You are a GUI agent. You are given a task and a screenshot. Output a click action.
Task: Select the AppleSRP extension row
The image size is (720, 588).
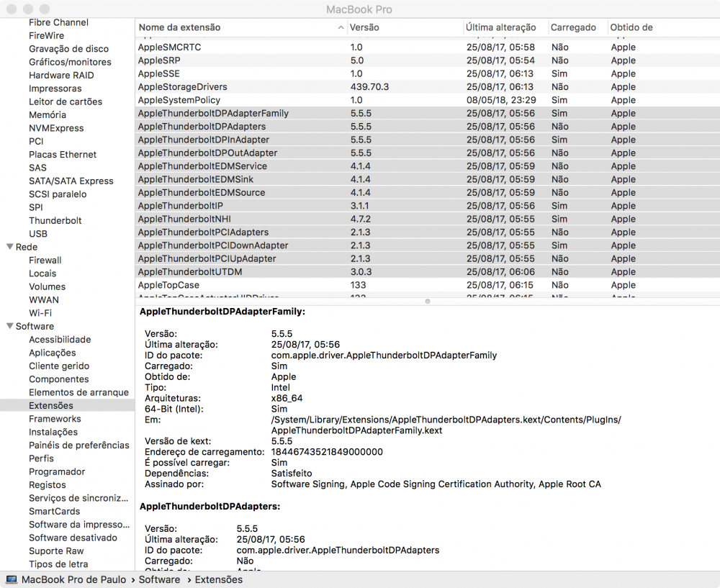pos(428,60)
